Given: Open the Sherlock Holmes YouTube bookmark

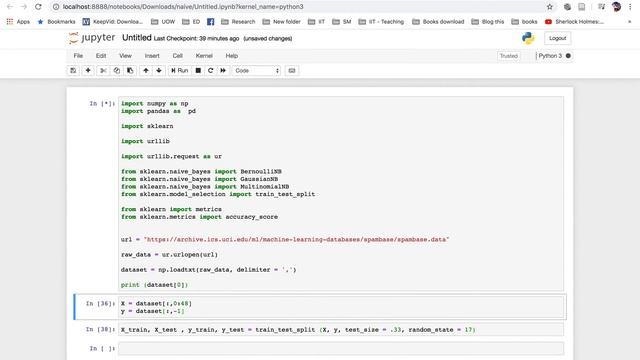Looking at the screenshot, I should pyautogui.click(x=575, y=22).
